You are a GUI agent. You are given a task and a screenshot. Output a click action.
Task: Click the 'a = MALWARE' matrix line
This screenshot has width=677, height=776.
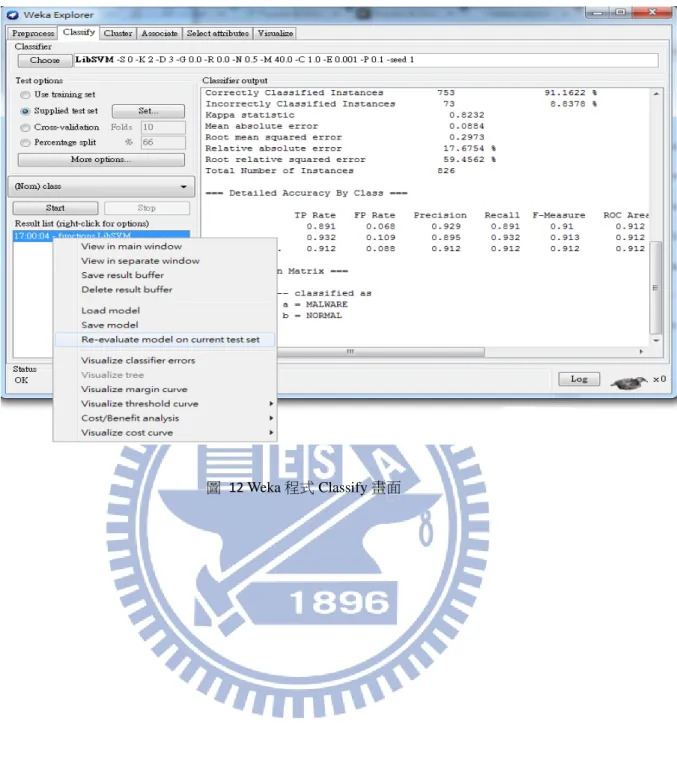(315, 304)
